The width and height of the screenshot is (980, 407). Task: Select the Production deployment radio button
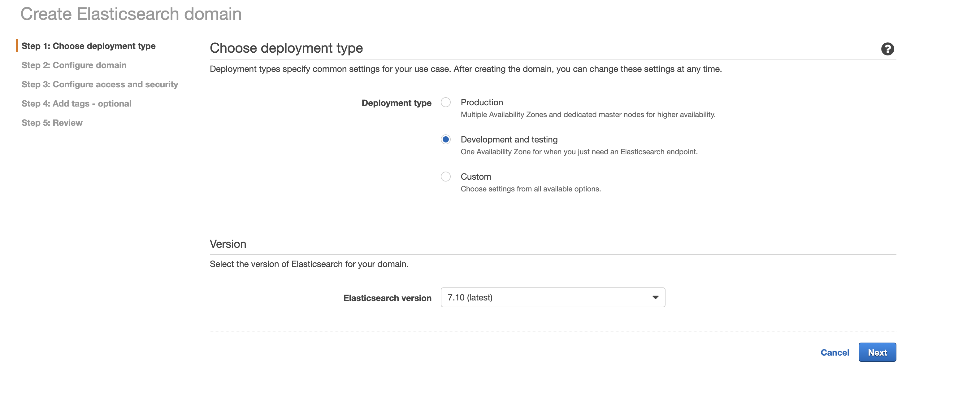[x=445, y=103]
